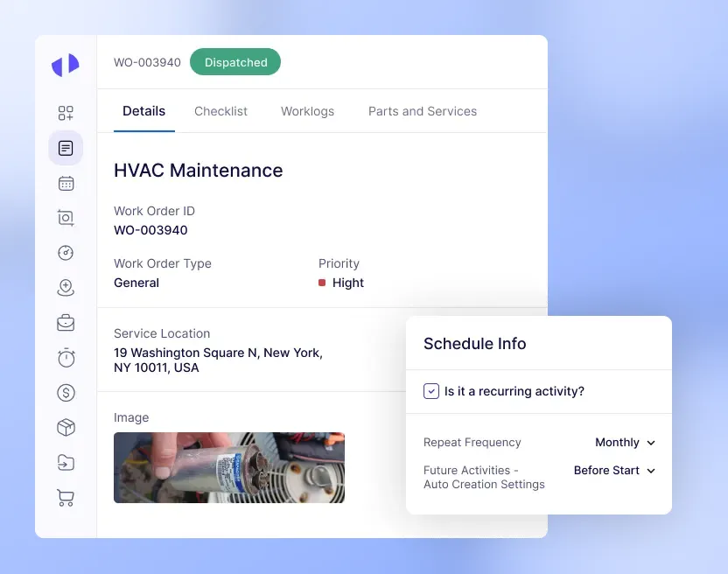
Task: Click the Work Order ID value WO-003940
Action: coord(150,230)
